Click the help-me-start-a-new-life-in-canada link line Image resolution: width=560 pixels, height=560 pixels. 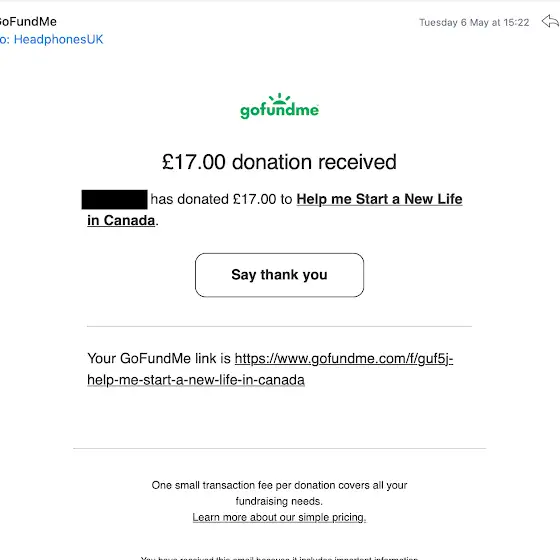click(x=196, y=380)
